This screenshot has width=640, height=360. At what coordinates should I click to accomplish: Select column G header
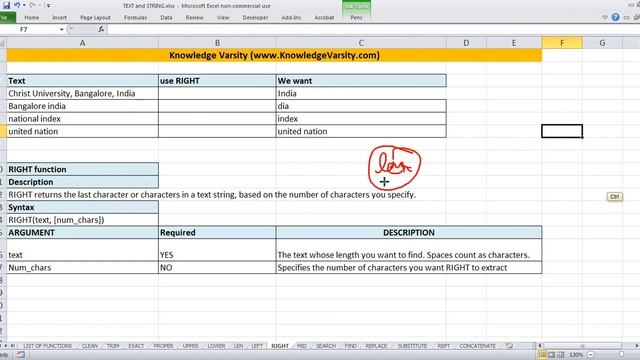click(x=602, y=43)
